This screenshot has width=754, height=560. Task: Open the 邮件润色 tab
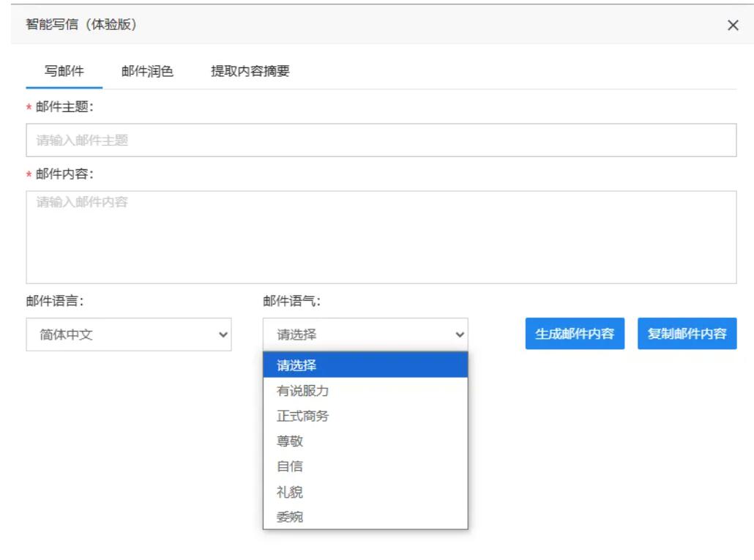[x=147, y=71]
